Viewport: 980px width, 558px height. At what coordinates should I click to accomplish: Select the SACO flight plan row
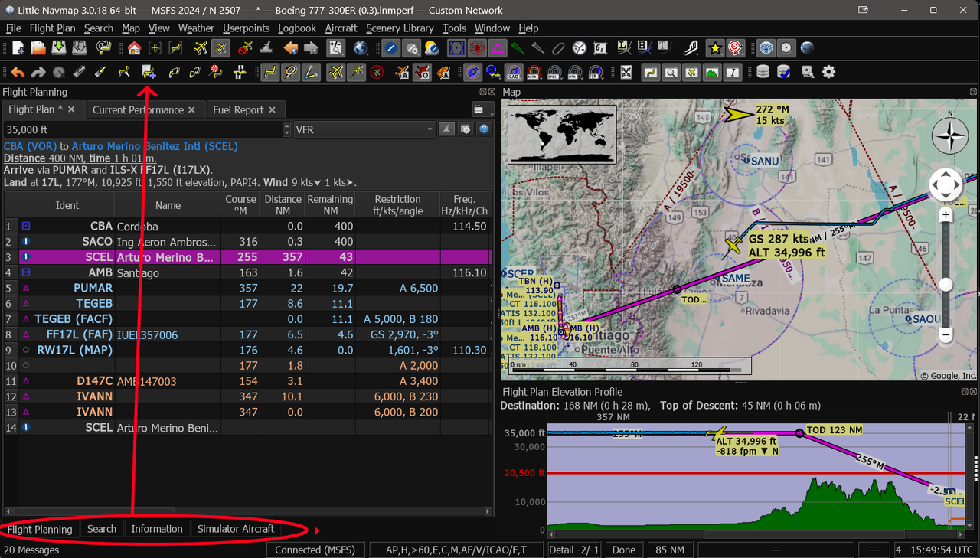247,241
